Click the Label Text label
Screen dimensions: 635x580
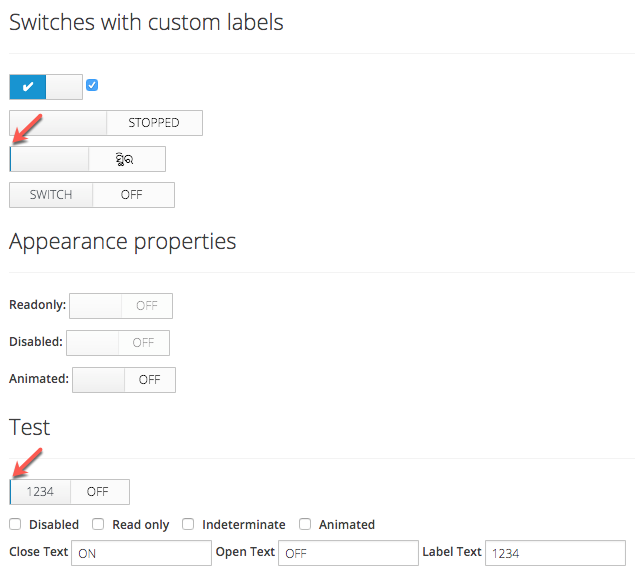click(x=452, y=552)
